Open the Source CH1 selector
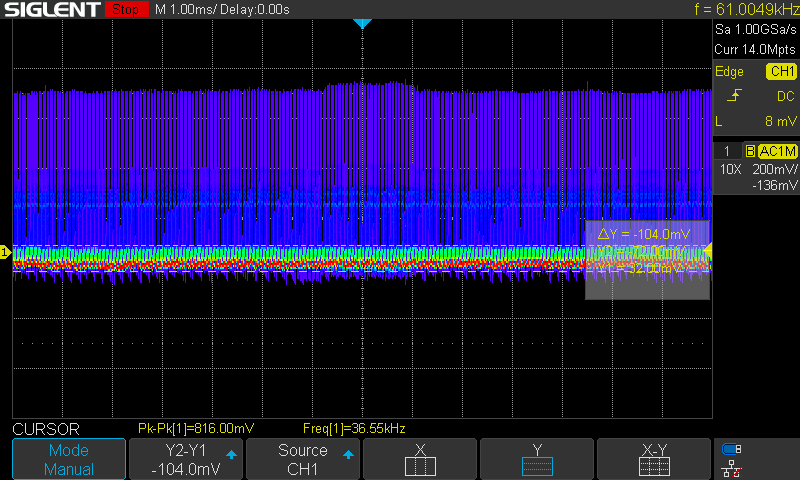 [x=303, y=460]
